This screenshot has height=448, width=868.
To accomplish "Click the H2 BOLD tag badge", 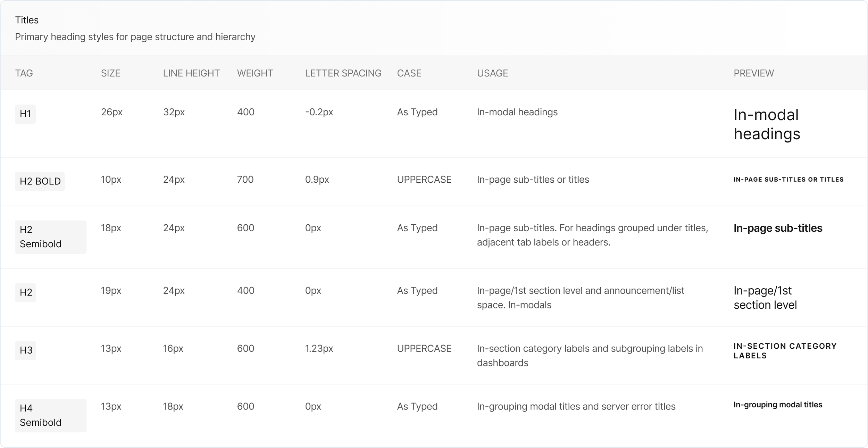I will pos(40,181).
